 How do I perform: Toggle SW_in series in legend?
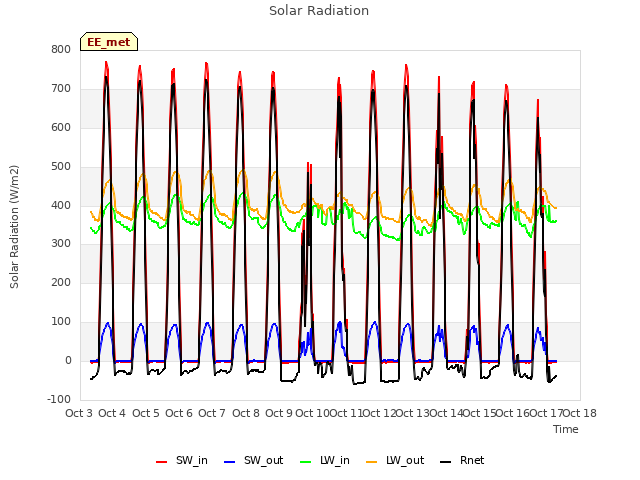182,460
